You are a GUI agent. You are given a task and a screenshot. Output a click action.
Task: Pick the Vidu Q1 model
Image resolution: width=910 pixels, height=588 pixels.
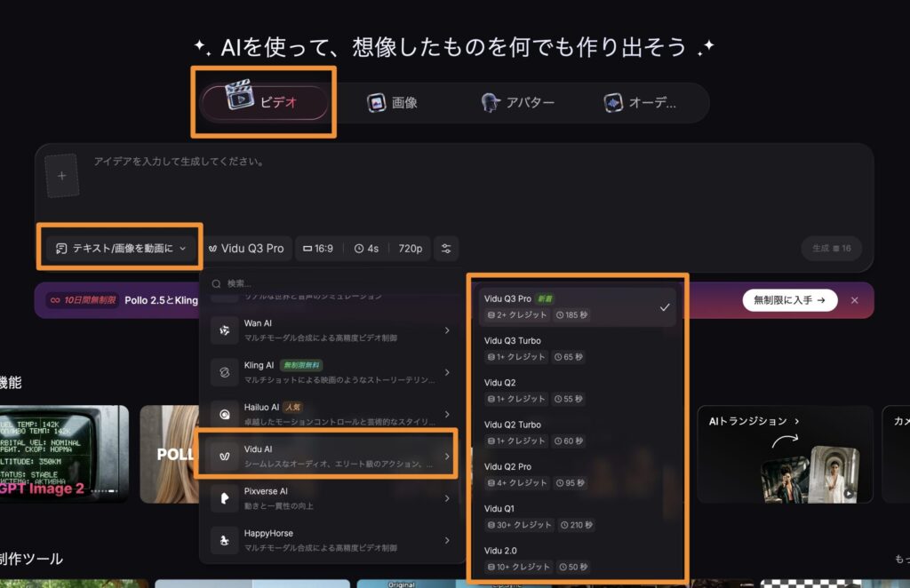tap(577, 517)
